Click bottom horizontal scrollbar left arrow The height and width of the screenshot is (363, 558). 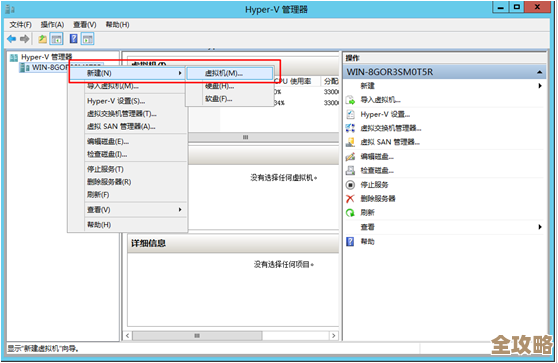tap(128, 336)
